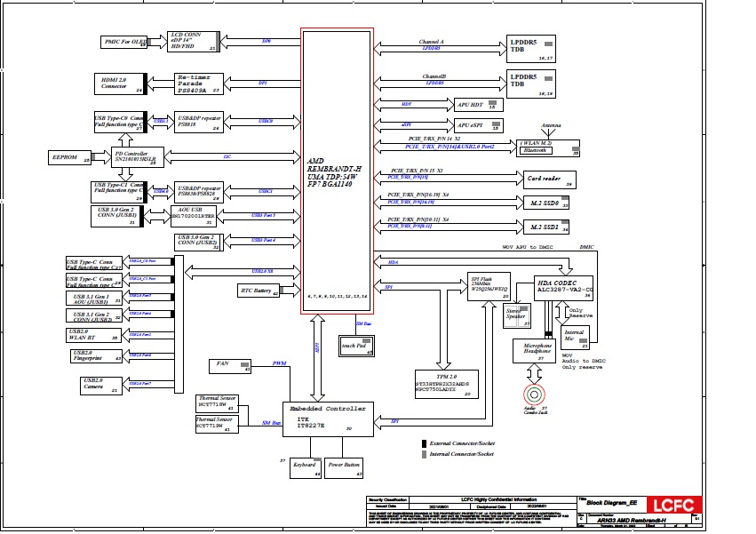Screen dimensions: 756x534
Task: Select the Embedded Controller ITE IT8227E block
Action: (328, 419)
